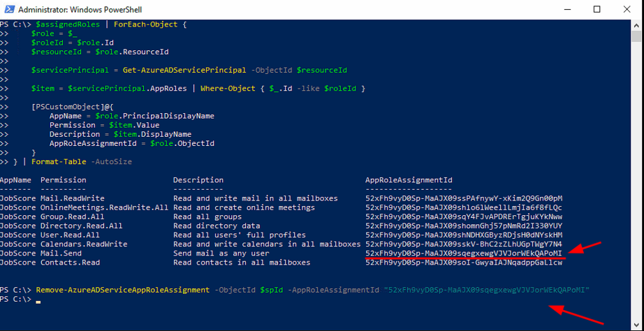The image size is (644, 331).
Task: Click 'Read and create online meetings' description
Action: 244,207
